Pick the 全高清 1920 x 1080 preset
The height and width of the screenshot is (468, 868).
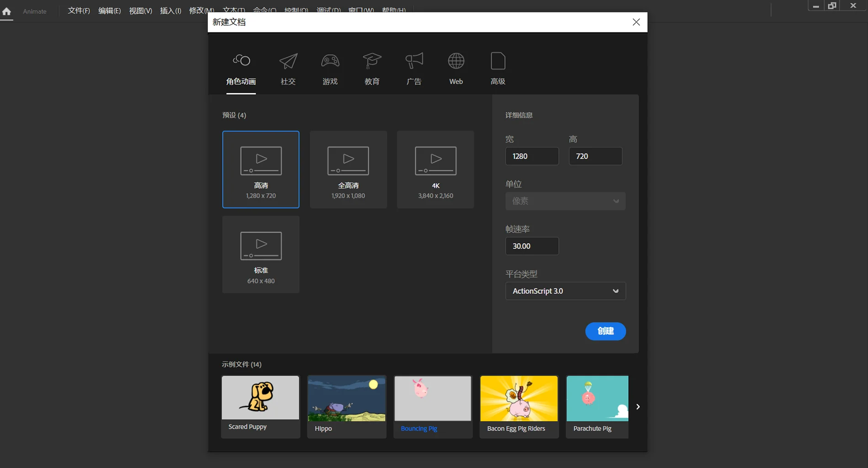[348, 170]
